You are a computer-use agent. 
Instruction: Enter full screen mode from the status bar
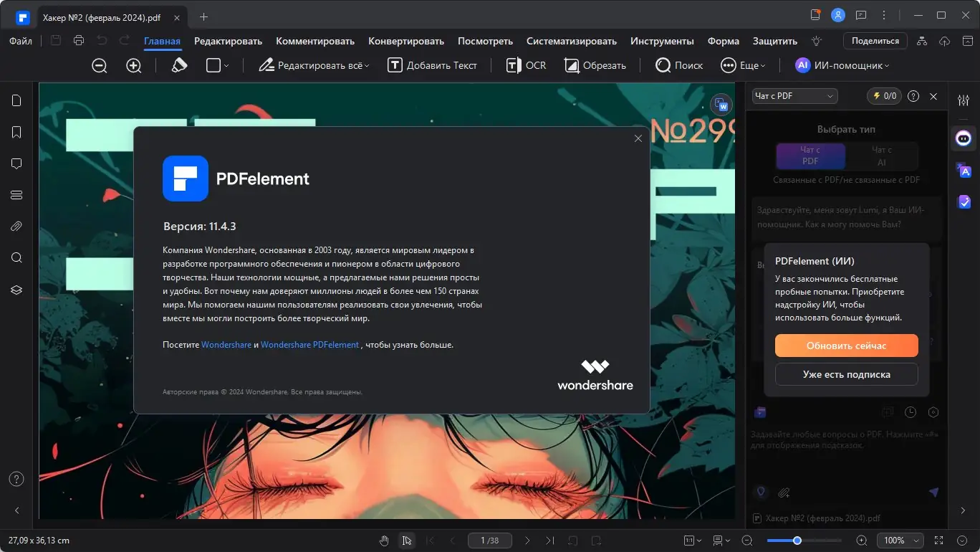[939, 541]
